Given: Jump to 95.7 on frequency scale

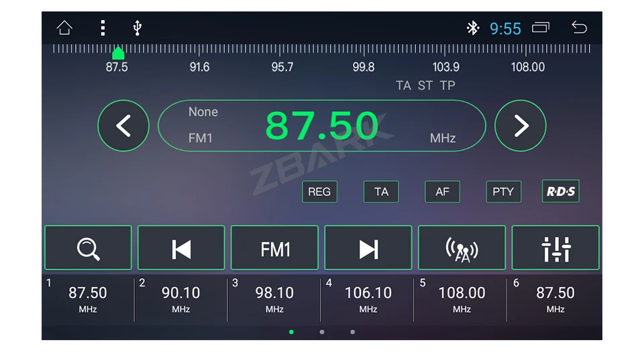Looking at the screenshot, I should (x=282, y=67).
